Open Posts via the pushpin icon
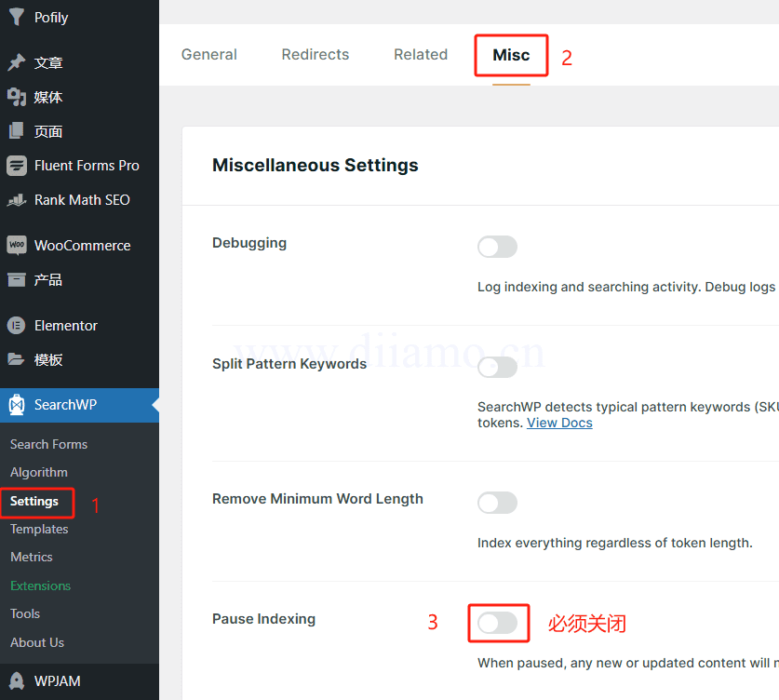The width and height of the screenshot is (779, 700). tap(17, 62)
